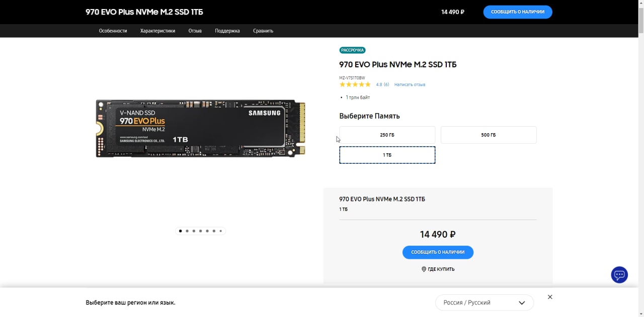Click the header 'Сообщить о наличии' button
Image resolution: width=644 pixels, height=317 pixels.
click(517, 12)
